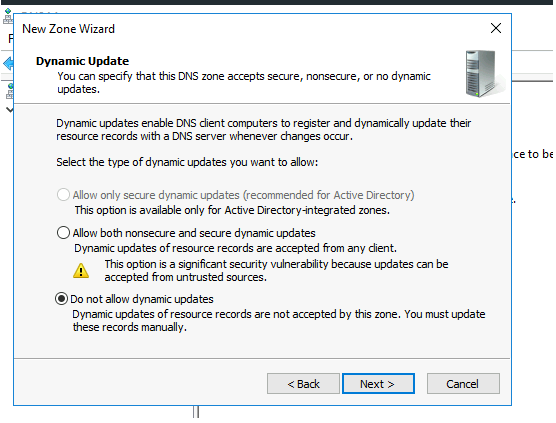This screenshot has height=423, width=556.
Task: Go to the previous page with the Back button
Action: [303, 384]
